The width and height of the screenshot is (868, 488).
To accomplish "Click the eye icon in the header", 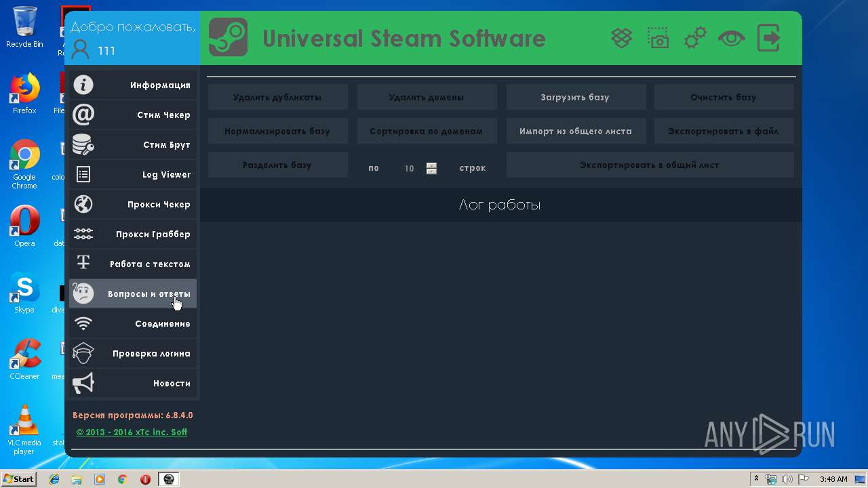I will tap(732, 38).
